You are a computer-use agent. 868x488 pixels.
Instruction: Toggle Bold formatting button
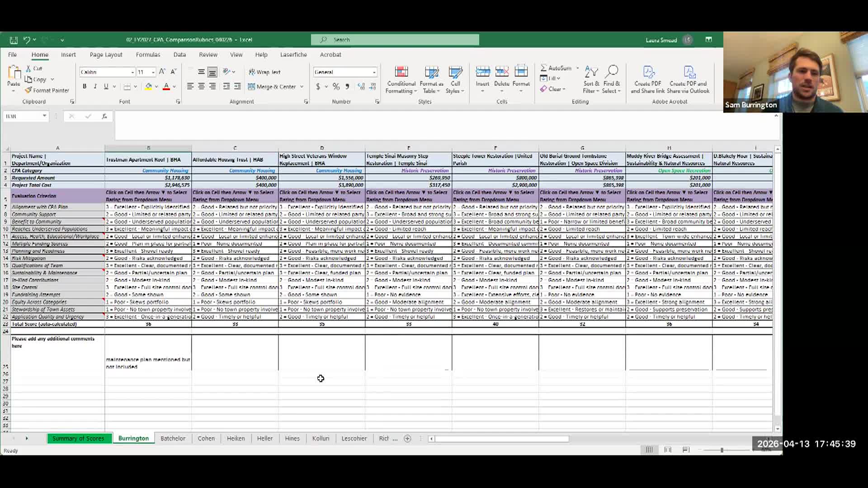point(85,87)
